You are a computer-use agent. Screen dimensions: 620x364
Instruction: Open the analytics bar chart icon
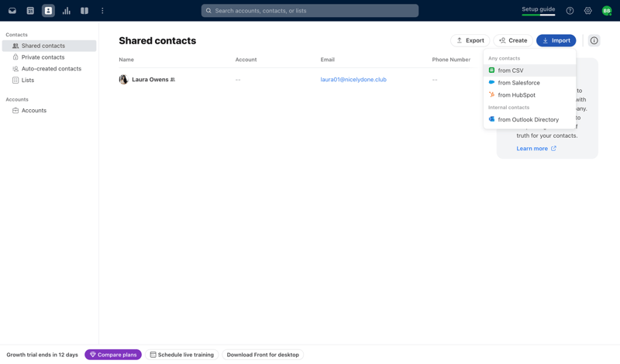pyautogui.click(x=67, y=11)
